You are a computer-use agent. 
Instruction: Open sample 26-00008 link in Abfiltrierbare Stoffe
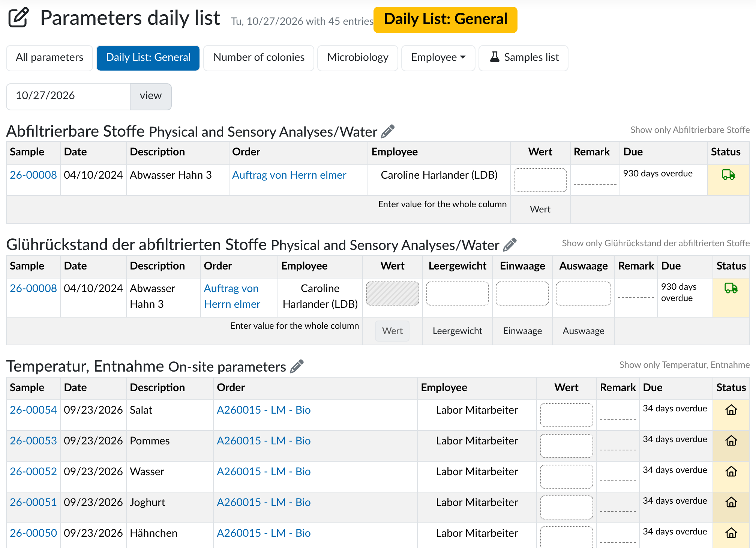coord(33,175)
